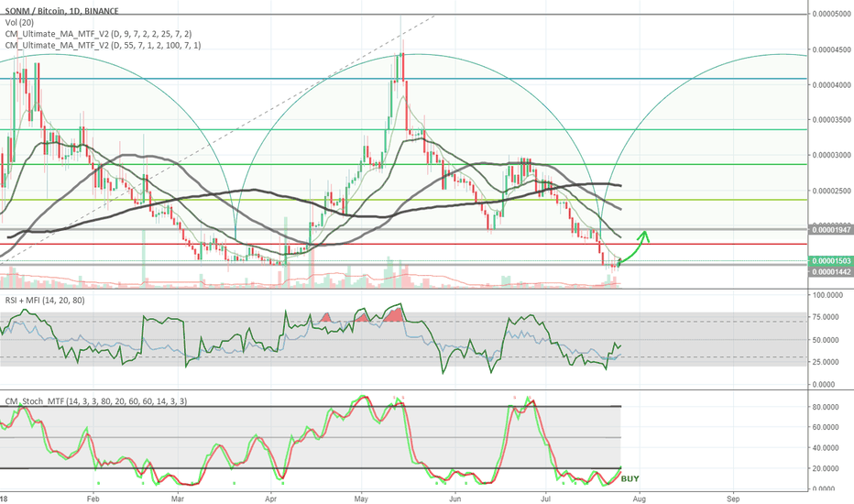Click the Jun label on the time axis
The height and width of the screenshot is (504, 854).
coord(455,499)
